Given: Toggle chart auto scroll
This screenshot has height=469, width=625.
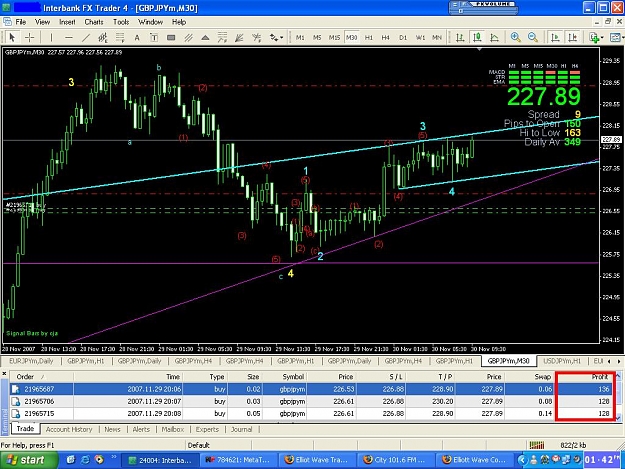Looking at the screenshot, I should coord(554,37).
